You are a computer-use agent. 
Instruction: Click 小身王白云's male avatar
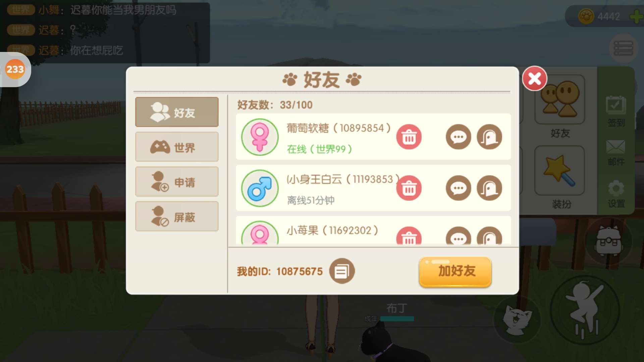click(260, 188)
